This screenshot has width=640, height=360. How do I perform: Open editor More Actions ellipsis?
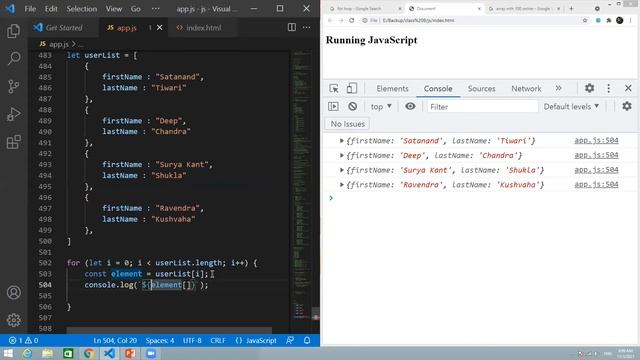coord(307,27)
